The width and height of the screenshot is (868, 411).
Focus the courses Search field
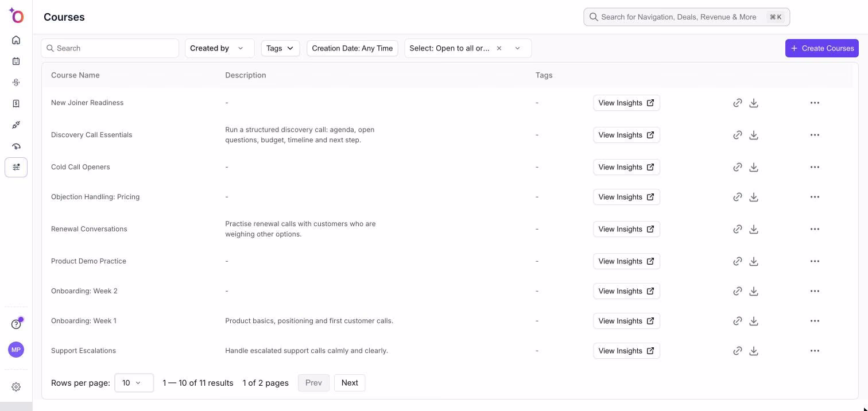[110, 48]
